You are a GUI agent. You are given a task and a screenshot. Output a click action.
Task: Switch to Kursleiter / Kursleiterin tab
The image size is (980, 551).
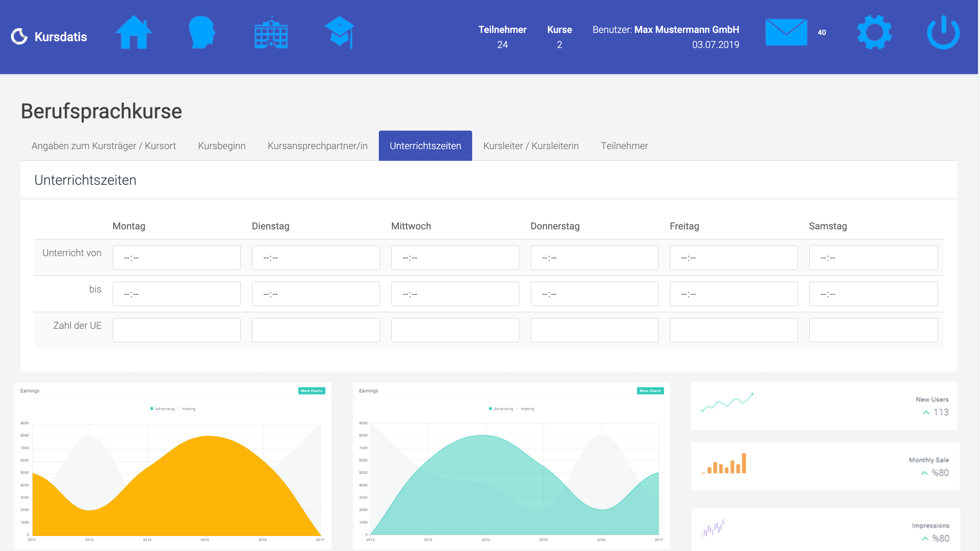pos(531,146)
